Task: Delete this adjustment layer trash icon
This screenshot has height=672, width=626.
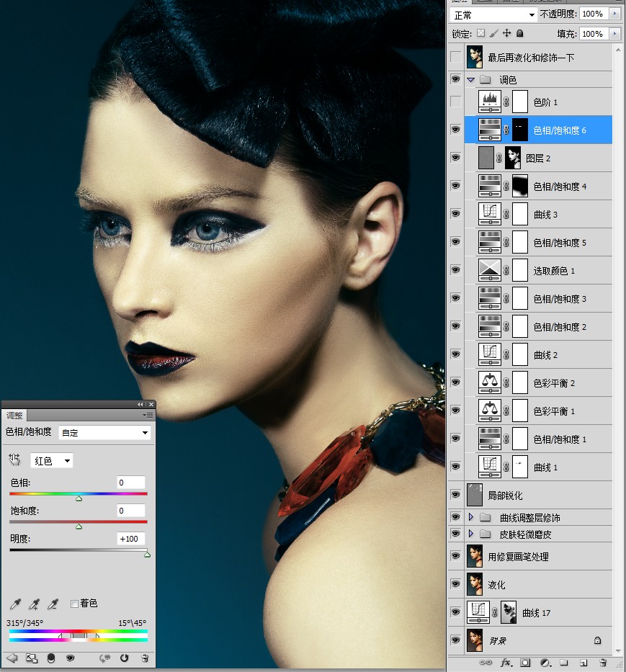Action: (145, 658)
